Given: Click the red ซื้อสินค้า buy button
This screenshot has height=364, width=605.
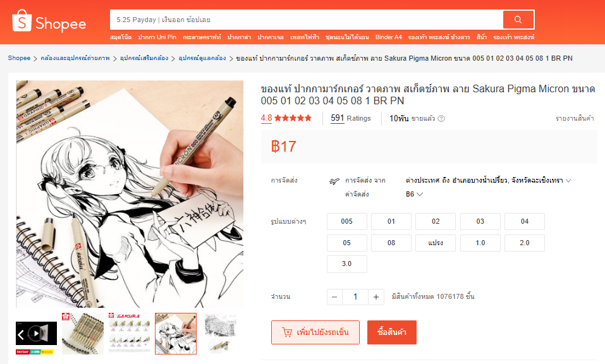Looking at the screenshot, I should (x=391, y=332).
